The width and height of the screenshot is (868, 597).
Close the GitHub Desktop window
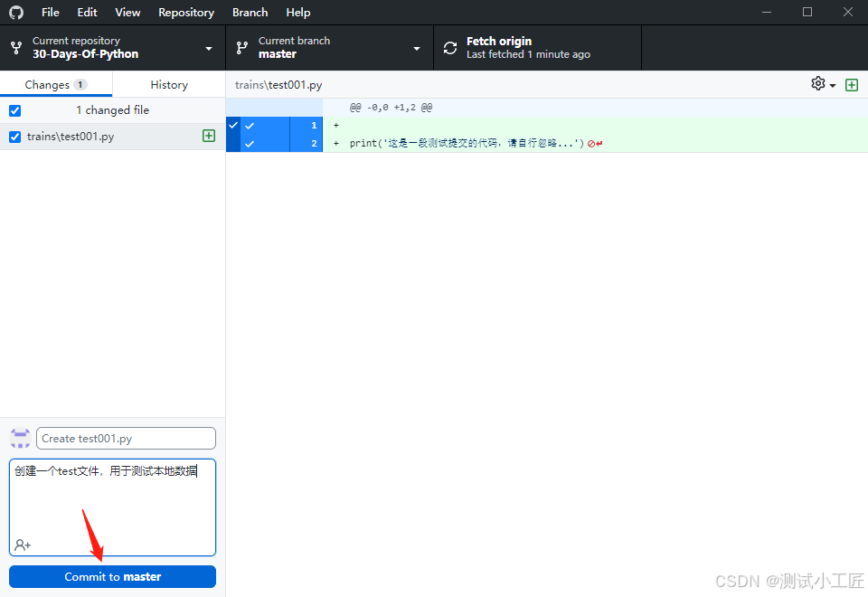click(847, 12)
